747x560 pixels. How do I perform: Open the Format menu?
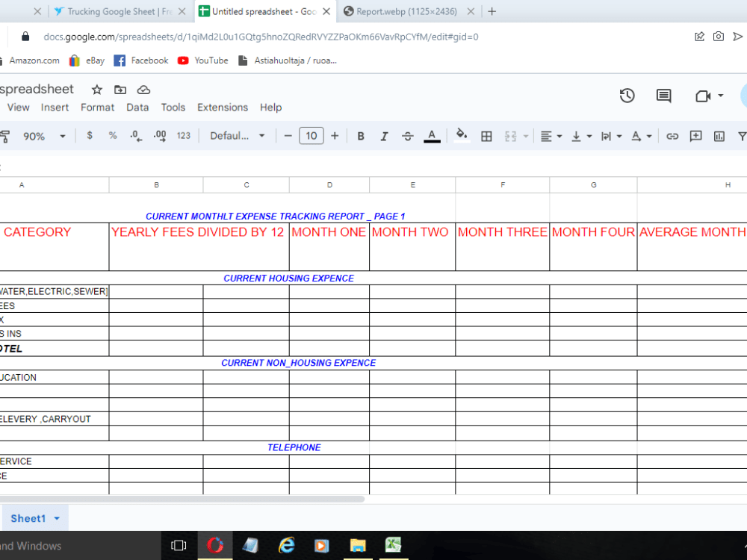click(x=97, y=107)
